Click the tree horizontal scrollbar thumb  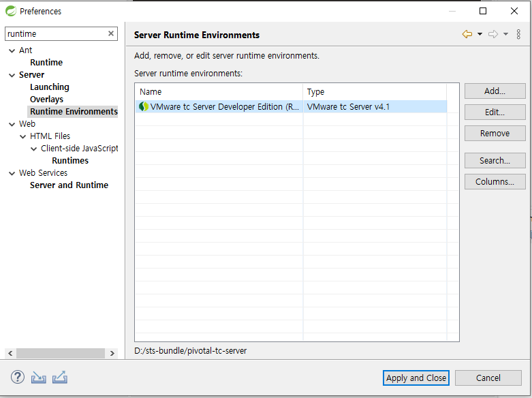click(x=61, y=353)
